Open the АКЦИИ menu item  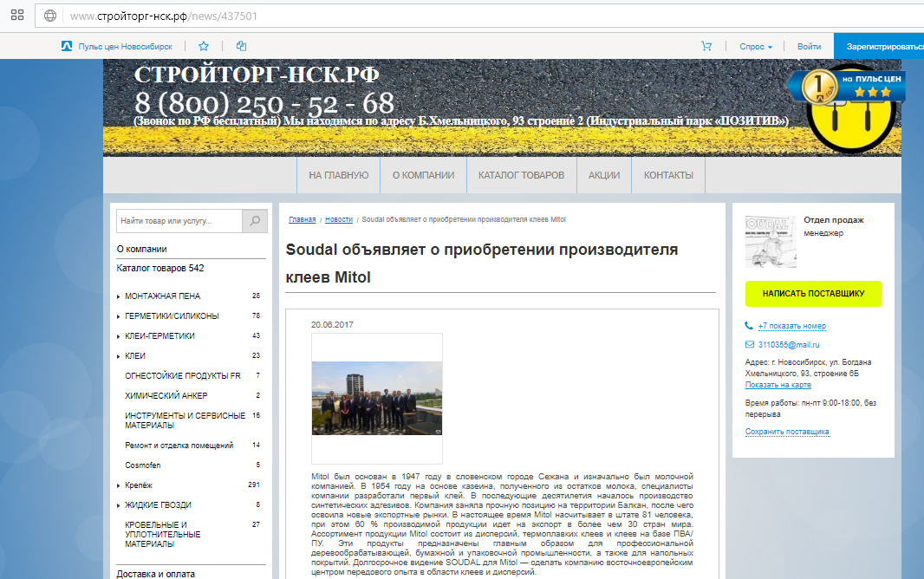click(x=604, y=175)
